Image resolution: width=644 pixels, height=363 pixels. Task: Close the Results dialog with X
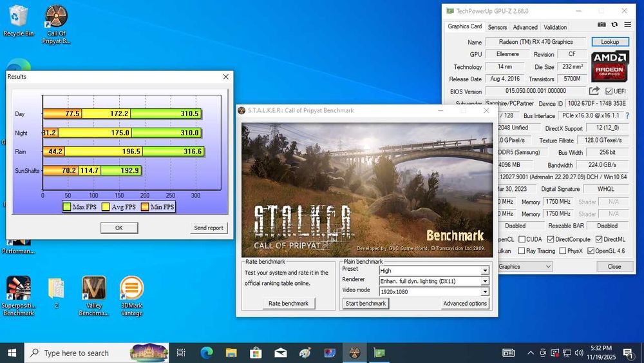(225, 77)
